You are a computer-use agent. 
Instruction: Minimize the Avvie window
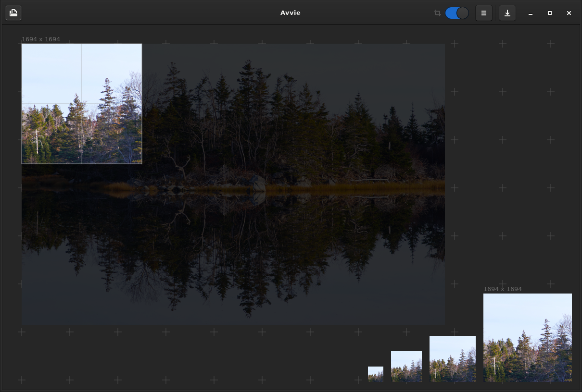click(531, 13)
